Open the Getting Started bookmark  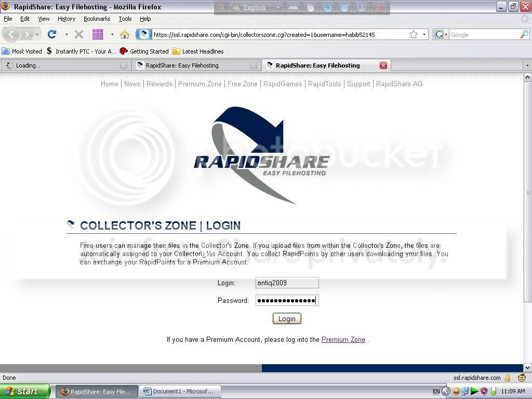coord(144,51)
